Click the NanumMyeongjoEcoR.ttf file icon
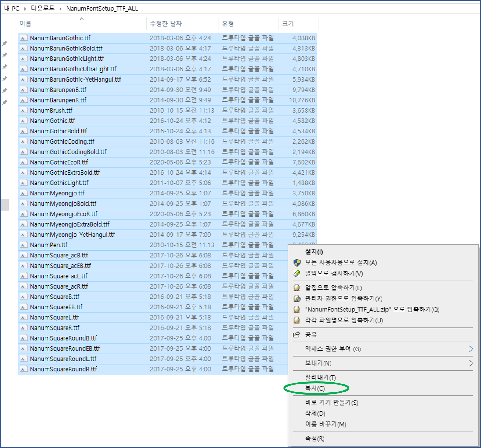 coord(24,214)
